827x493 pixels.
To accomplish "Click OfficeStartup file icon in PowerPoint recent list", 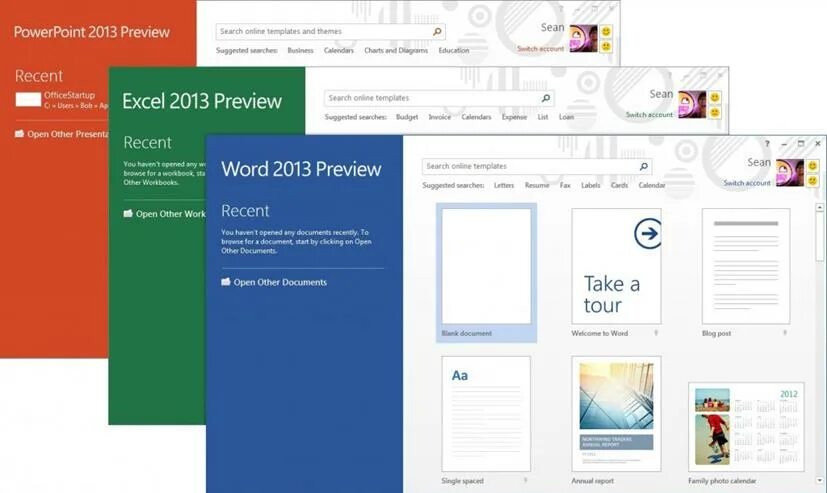I will click(x=28, y=99).
